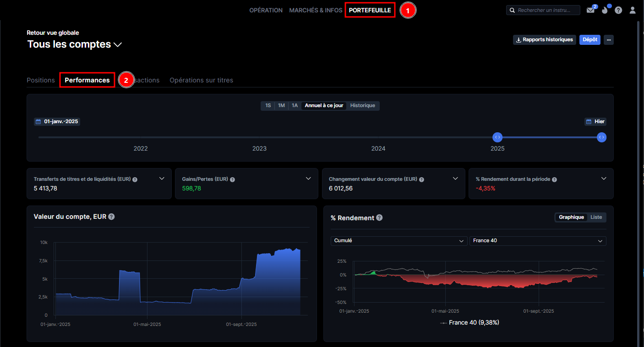Click the three-dot more options button
The width and height of the screenshot is (644, 347).
[609, 40]
